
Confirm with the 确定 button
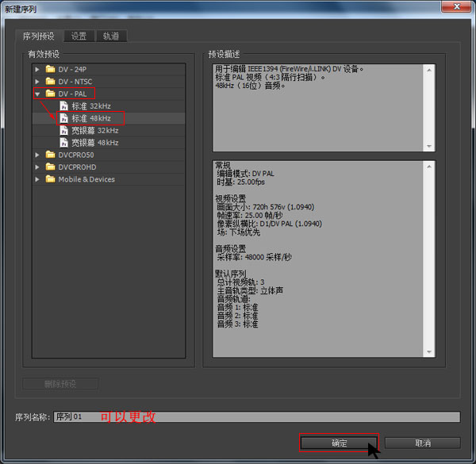[339, 443]
